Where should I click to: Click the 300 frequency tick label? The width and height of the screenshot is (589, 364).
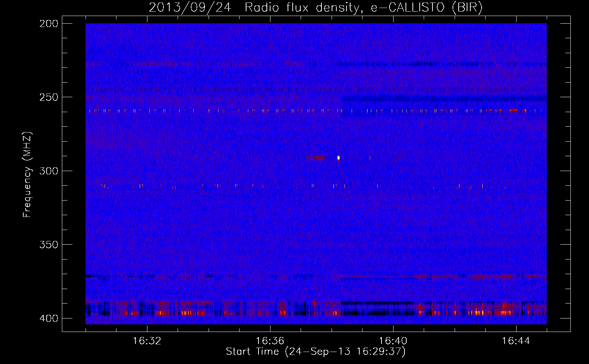49,171
